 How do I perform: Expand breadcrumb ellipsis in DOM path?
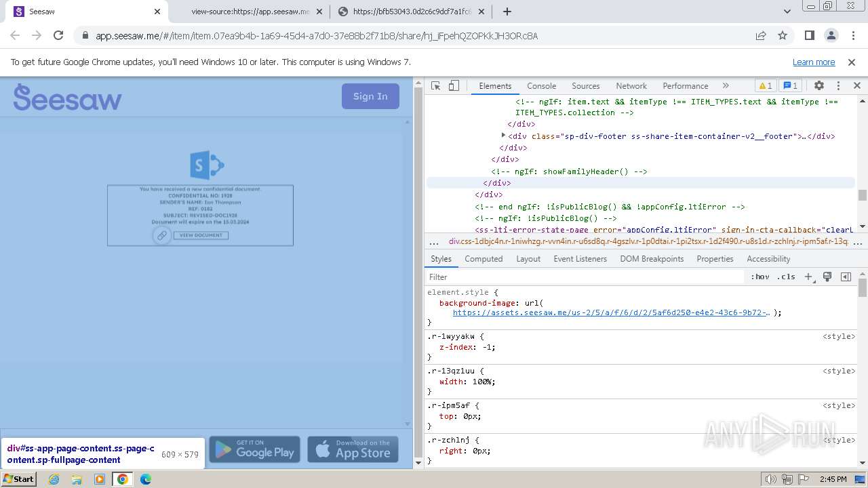(x=434, y=241)
